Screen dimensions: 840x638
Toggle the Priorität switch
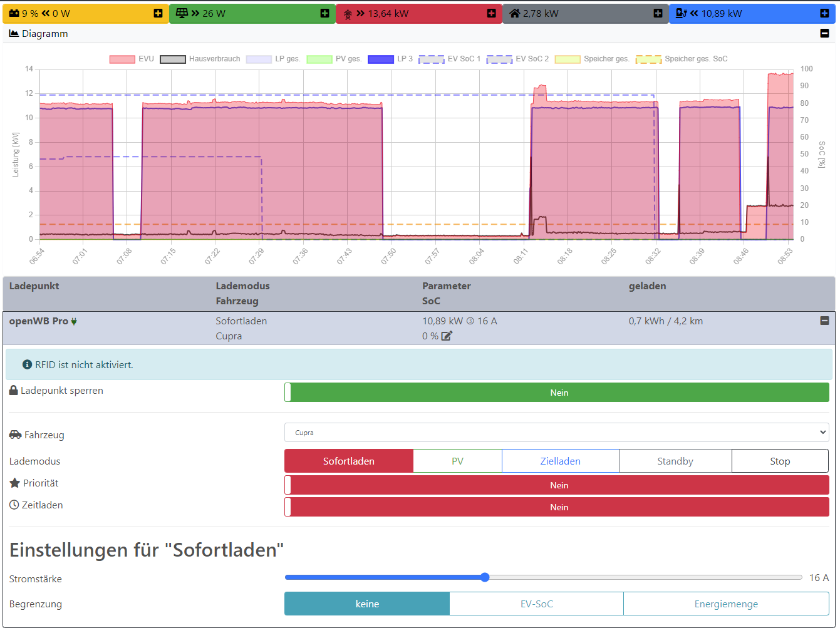556,485
